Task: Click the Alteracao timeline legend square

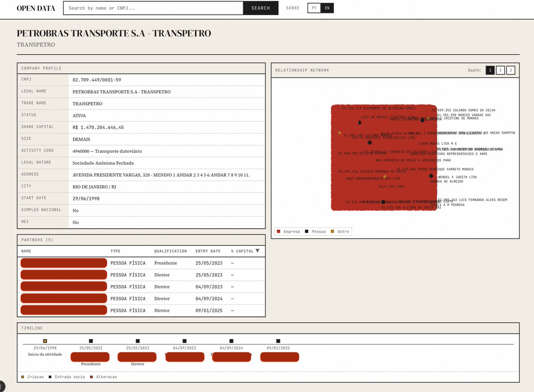Action: click(x=92, y=377)
